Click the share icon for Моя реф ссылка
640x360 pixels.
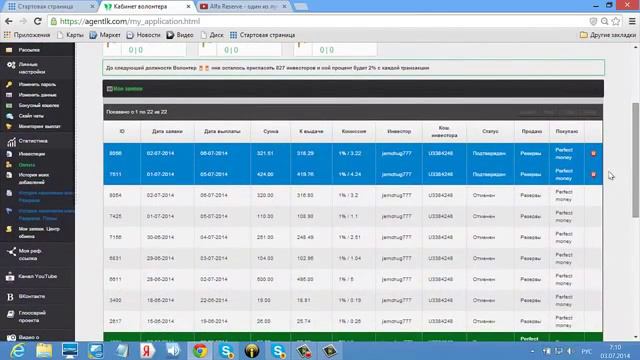pyautogui.click(x=11, y=252)
